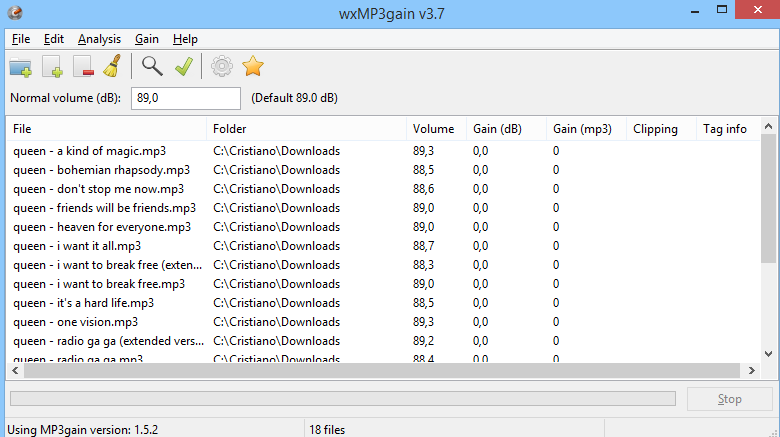Open the Analysis menu
Viewport: 780px width, 437px height.
pyautogui.click(x=99, y=39)
